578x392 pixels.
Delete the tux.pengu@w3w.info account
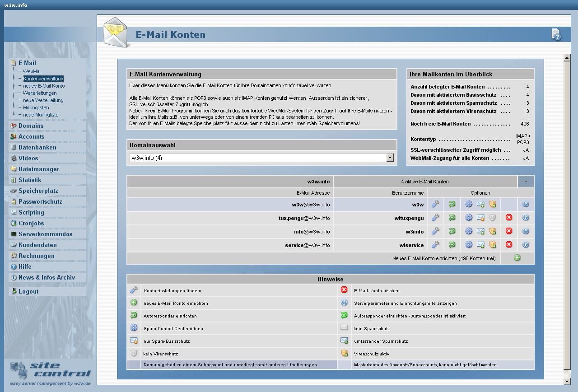509,218
